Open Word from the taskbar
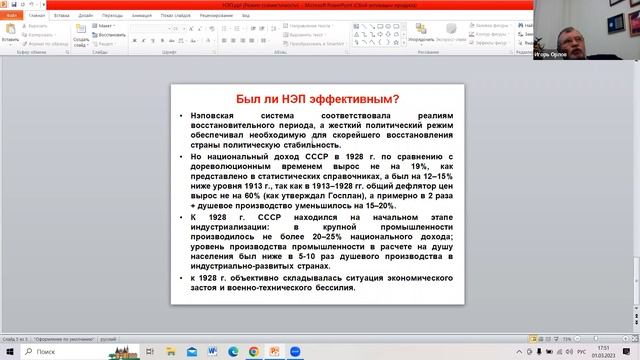The image size is (640, 360). 212,351
